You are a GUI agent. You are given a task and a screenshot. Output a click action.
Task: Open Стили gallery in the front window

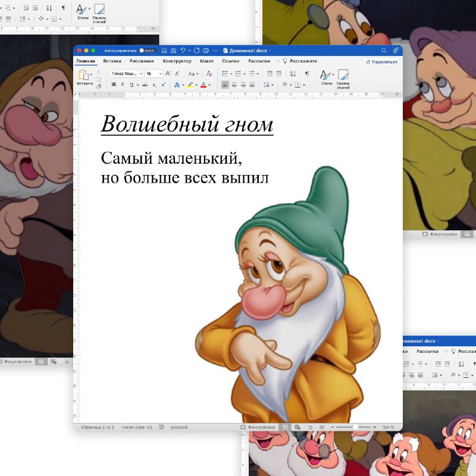point(327,78)
